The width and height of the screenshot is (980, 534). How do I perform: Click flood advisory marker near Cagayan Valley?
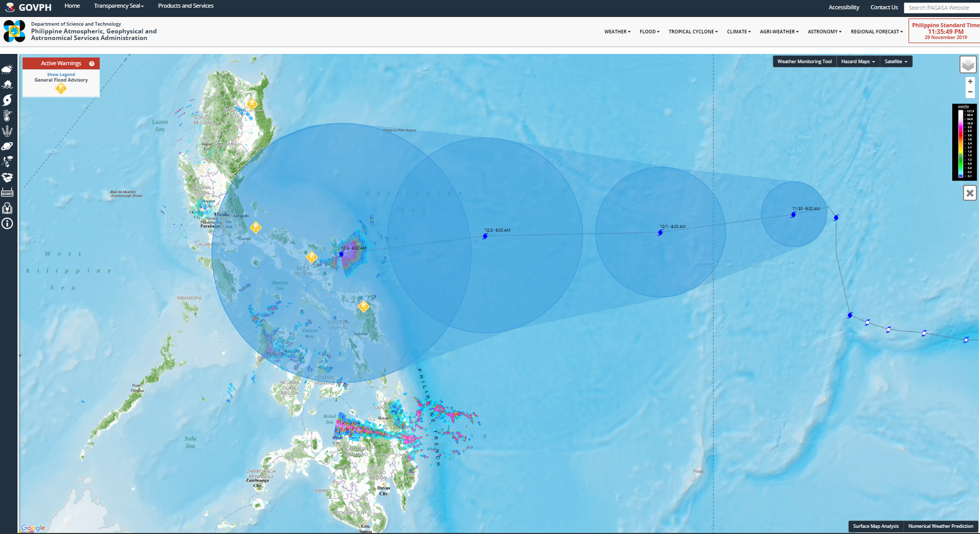click(x=252, y=104)
